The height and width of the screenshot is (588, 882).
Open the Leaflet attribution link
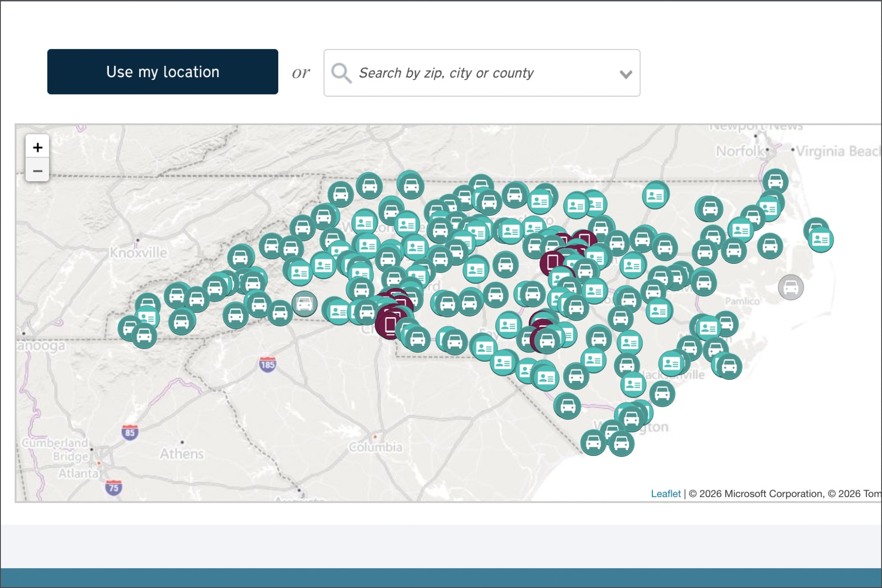(x=665, y=494)
